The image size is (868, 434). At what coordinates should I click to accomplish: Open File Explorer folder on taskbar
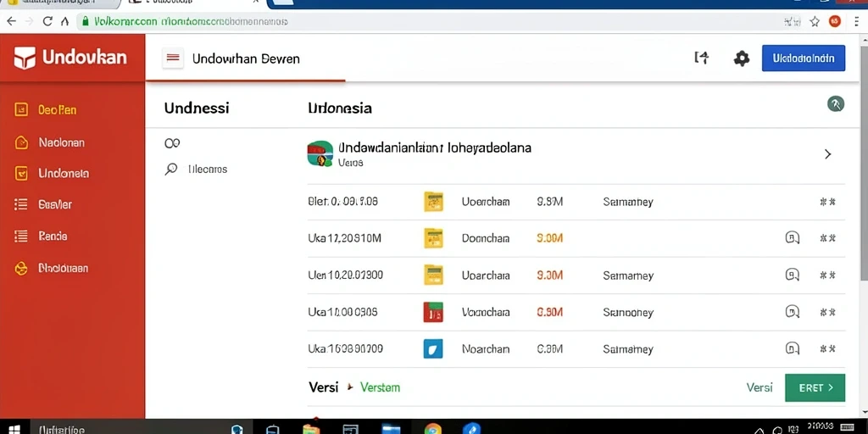312,429
